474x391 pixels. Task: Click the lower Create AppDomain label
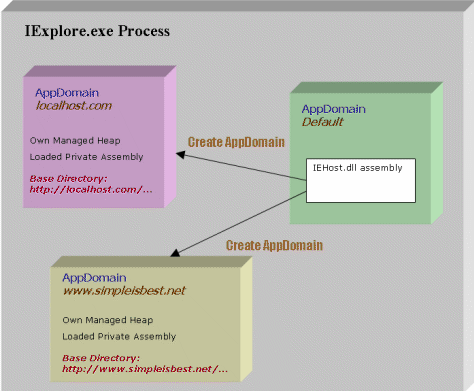coord(274,246)
